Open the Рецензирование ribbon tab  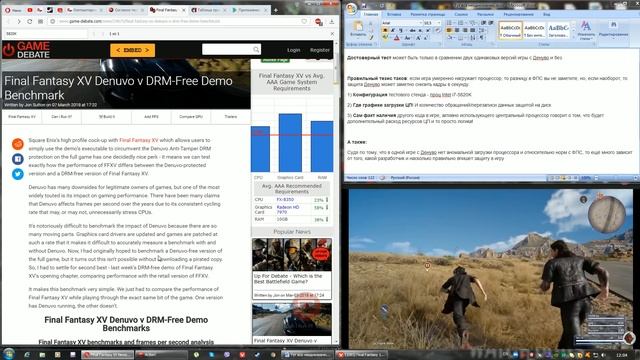(519, 14)
